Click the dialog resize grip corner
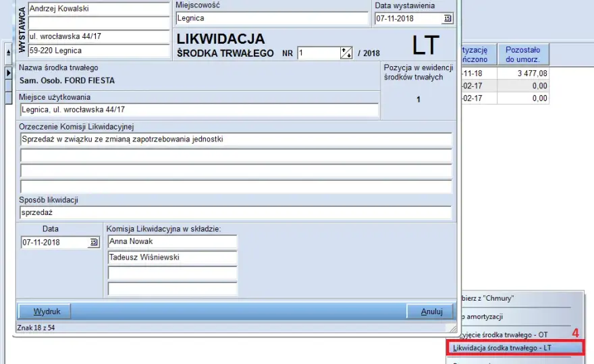 453,329
